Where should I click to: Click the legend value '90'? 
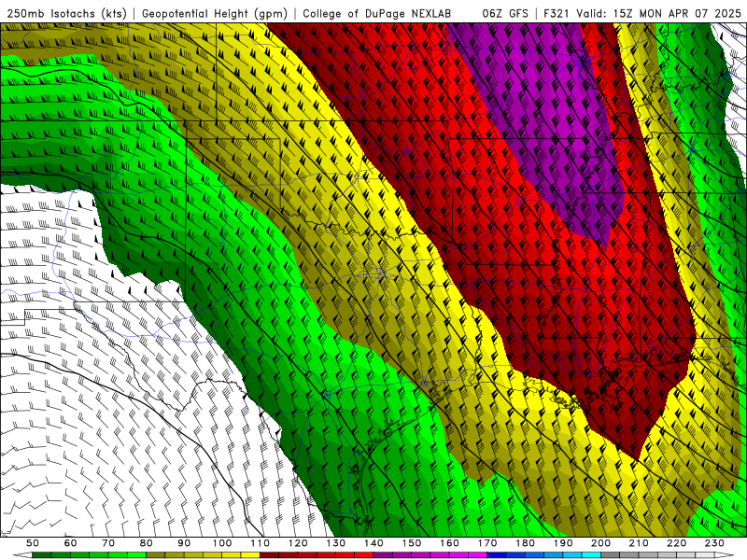coord(184,543)
